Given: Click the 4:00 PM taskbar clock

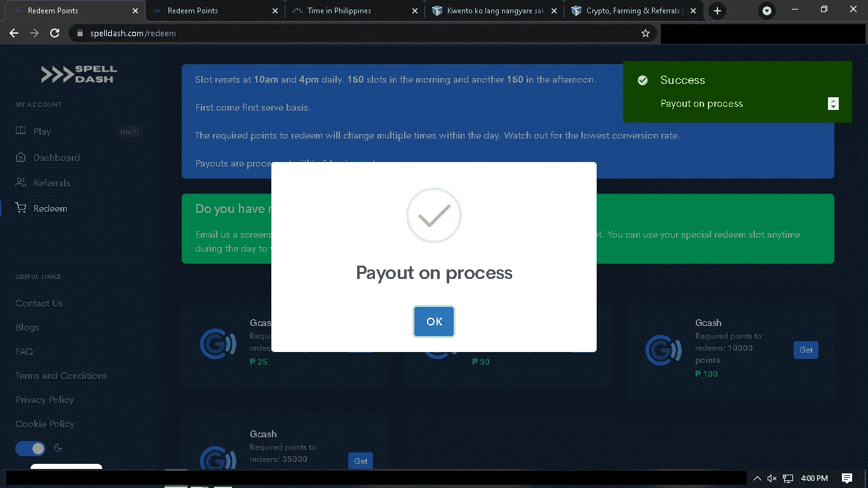Looking at the screenshot, I should click(815, 478).
